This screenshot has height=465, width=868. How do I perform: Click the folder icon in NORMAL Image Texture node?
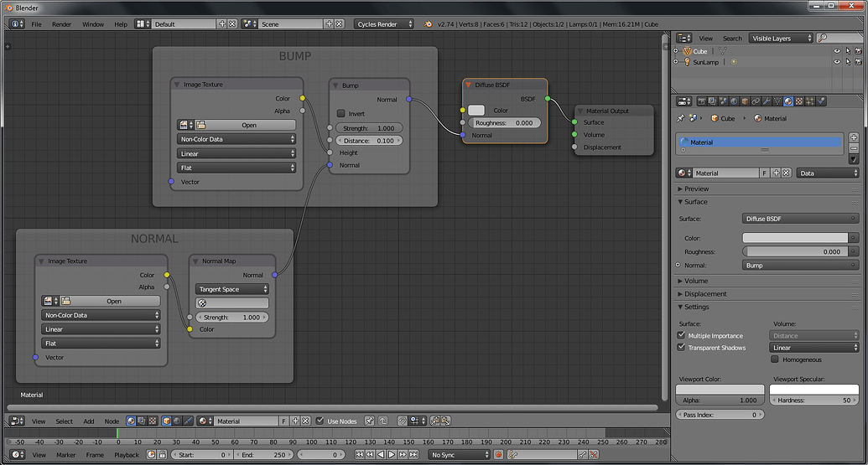coord(66,301)
